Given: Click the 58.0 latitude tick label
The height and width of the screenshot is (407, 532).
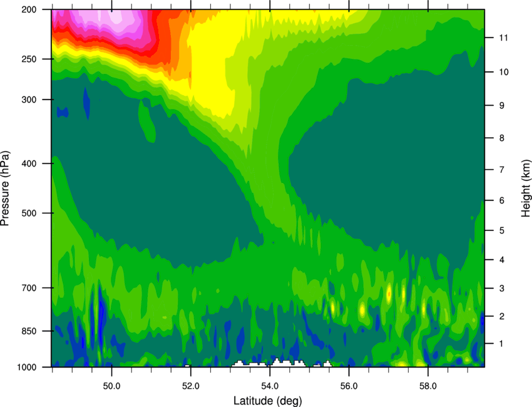Looking at the screenshot, I should pyautogui.click(x=428, y=386).
